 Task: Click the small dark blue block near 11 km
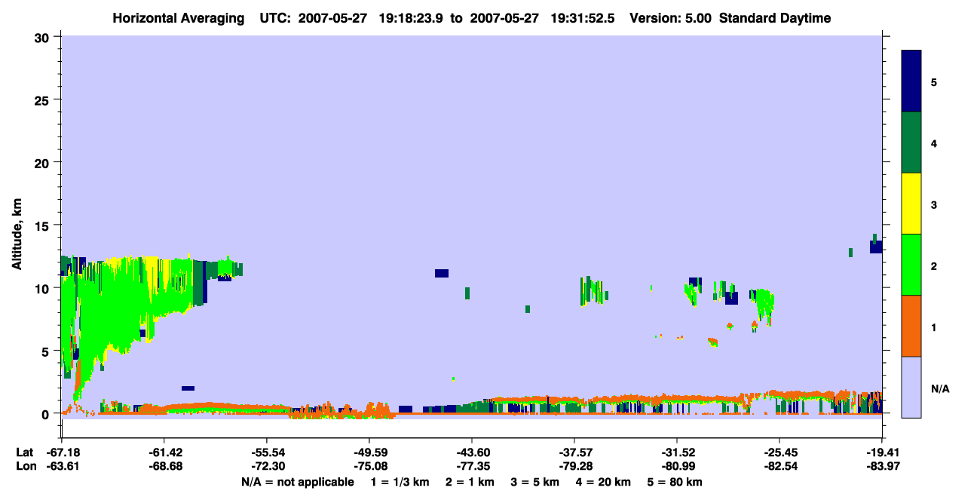tap(442, 273)
